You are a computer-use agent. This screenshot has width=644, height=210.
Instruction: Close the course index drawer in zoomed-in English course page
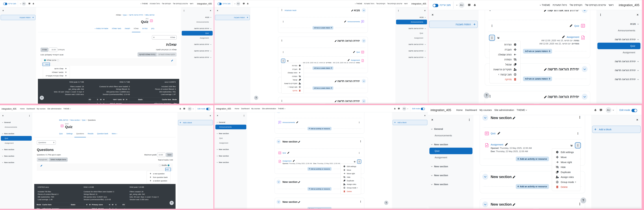click(x=432, y=120)
